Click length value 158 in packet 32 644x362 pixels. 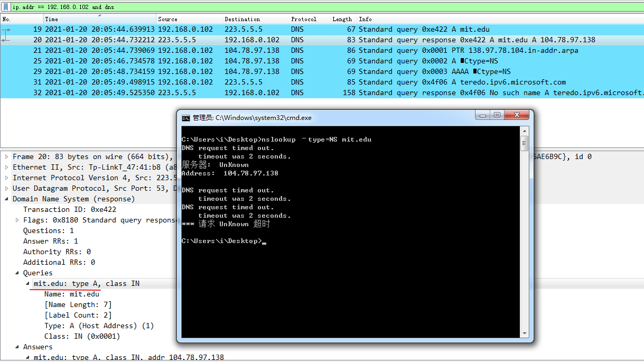350,92
